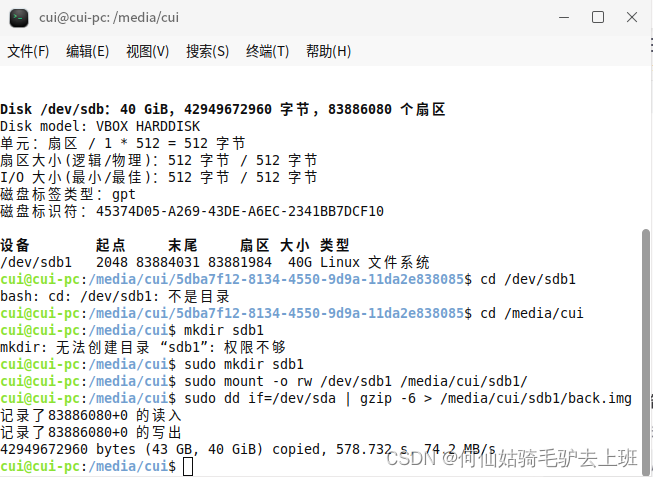Click the 42949672960 bytes copied result line
This screenshot has height=477, width=653.
(x=248, y=450)
